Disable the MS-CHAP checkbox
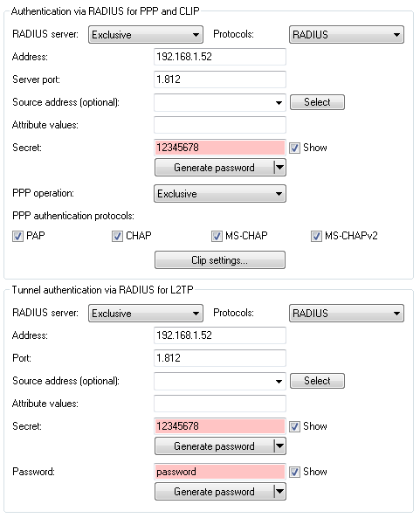This screenshot has height=518, width=420. (x=217, y=236)
